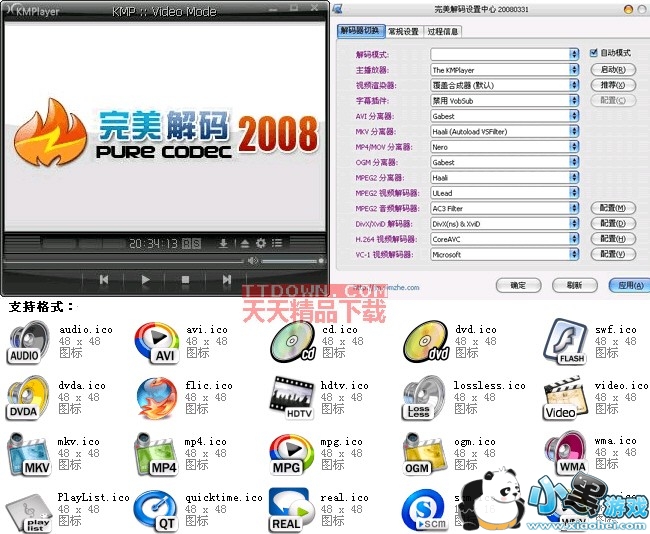
Task: Mute sound with KMPlayer speaker icon
Action: [252, 260]
